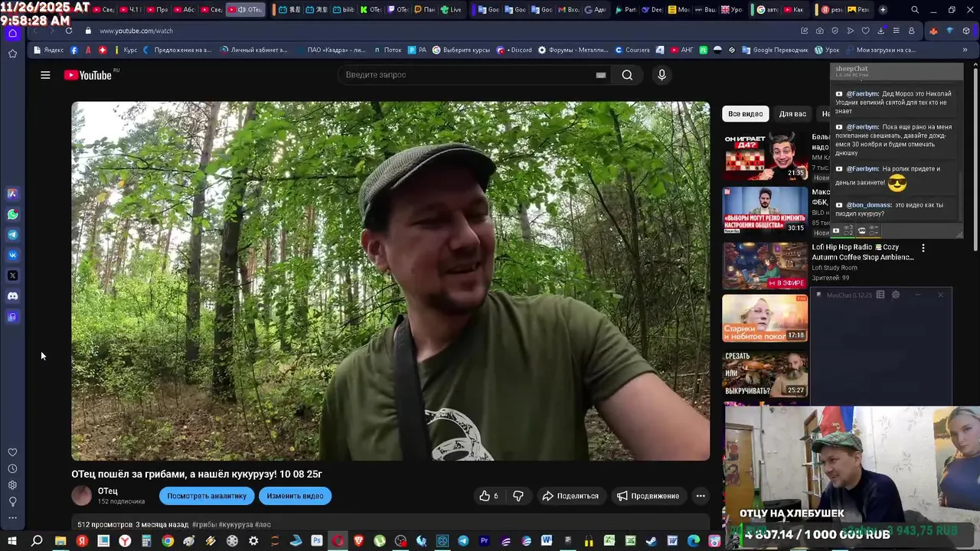980x551 pixels.
Task: Open File Explorer from taskbar
Action: pos(60,541)
